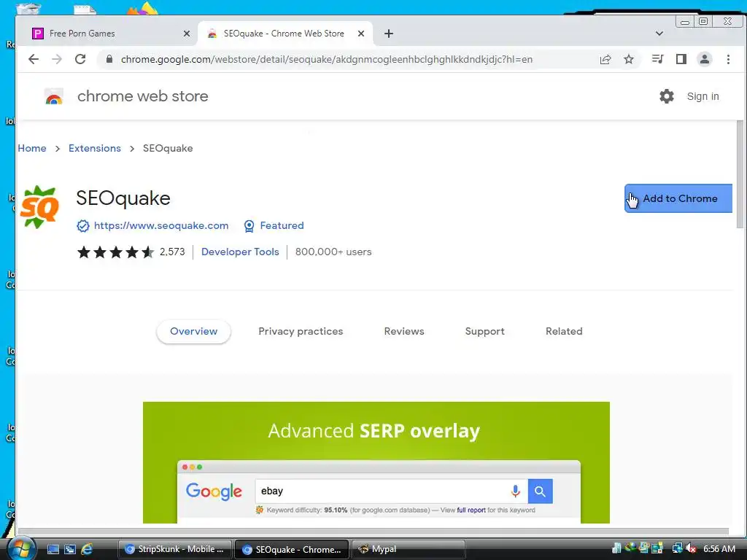Click Sign in
The height and width of the screenshot is (560, 747).
pyautogui.click(x=703, y=96)
